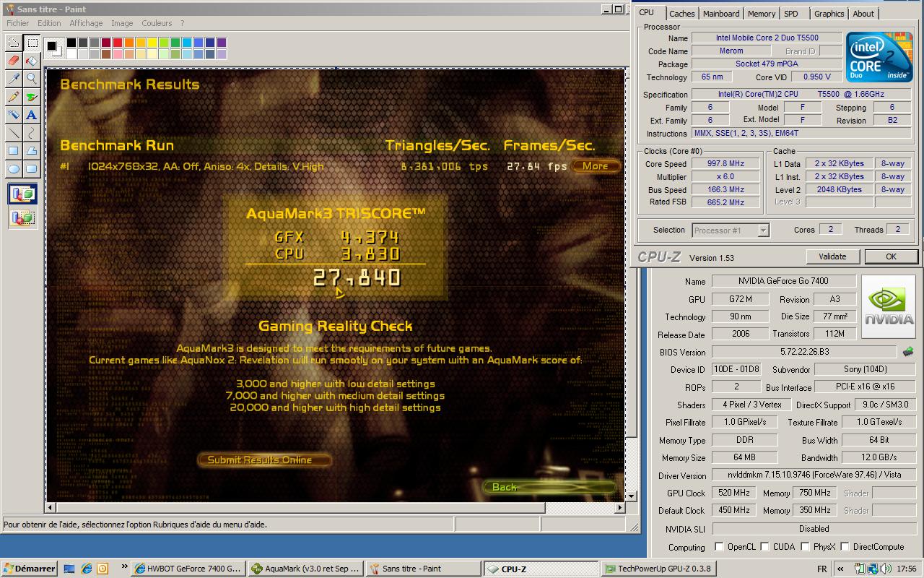Screen dimensions: 924x578
Task: Open the ? help menu in Paint
Action: click(182, 23)
